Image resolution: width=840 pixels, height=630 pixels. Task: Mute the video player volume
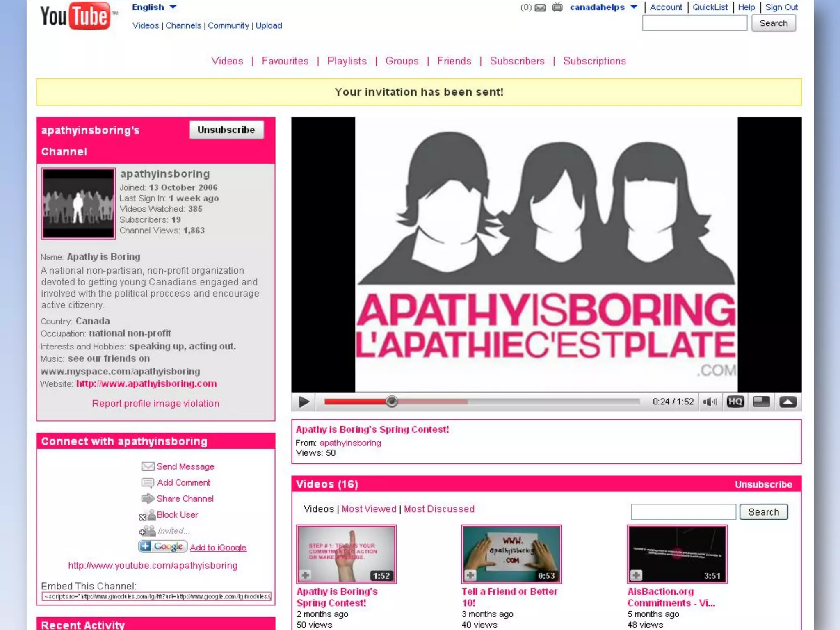point(709,402)
